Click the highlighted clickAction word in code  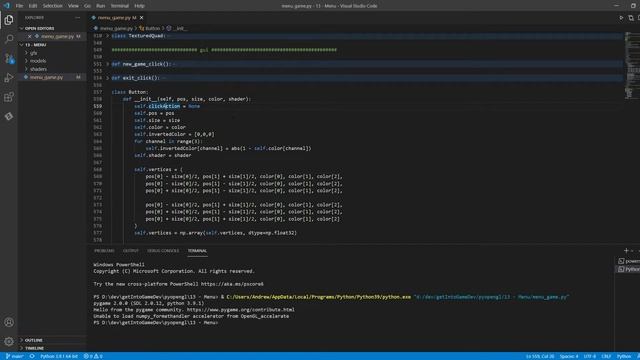pos(164,106)
